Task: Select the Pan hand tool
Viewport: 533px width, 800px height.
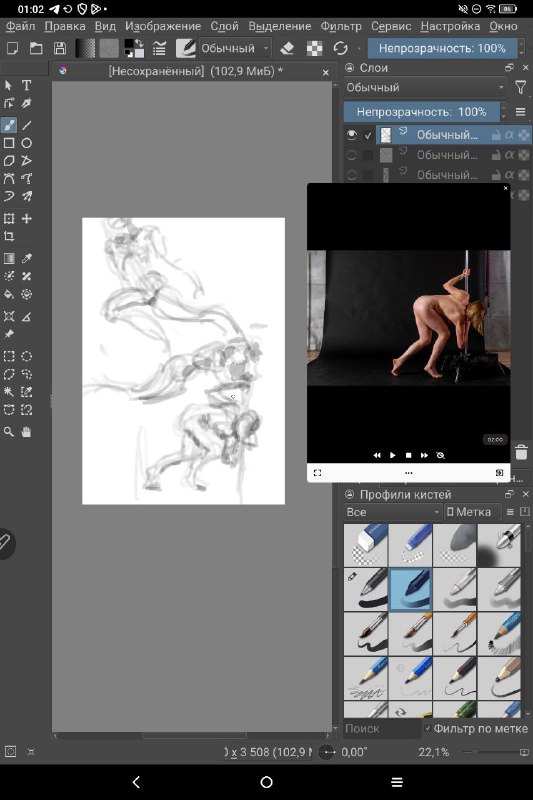Action: click(x=27, y=432)
